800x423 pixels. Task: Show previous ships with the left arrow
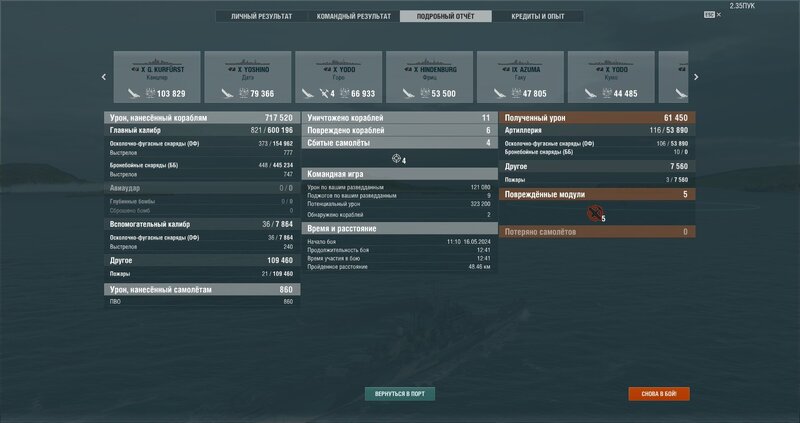(104, 77)
